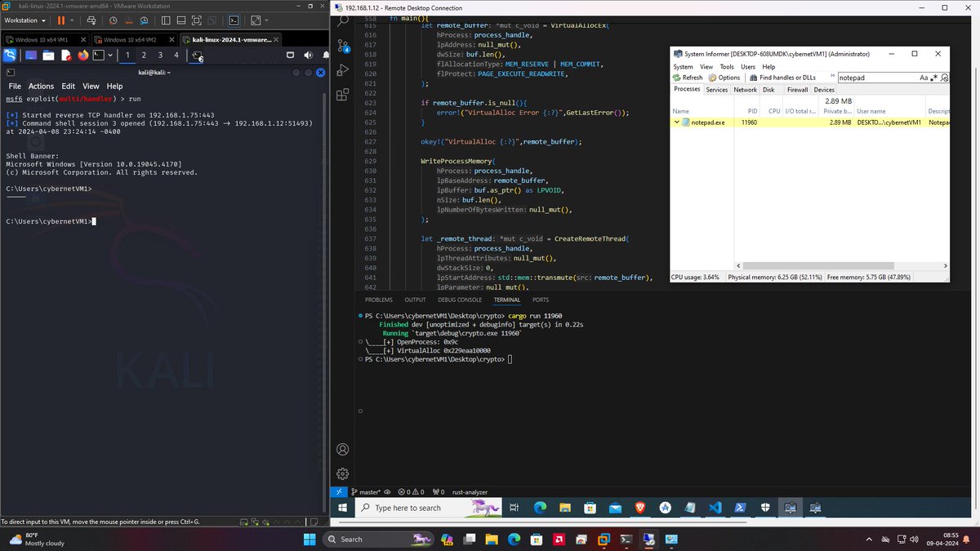
Task: Open VS Code Manage gear icon
Action: click(x=343, y=474)
